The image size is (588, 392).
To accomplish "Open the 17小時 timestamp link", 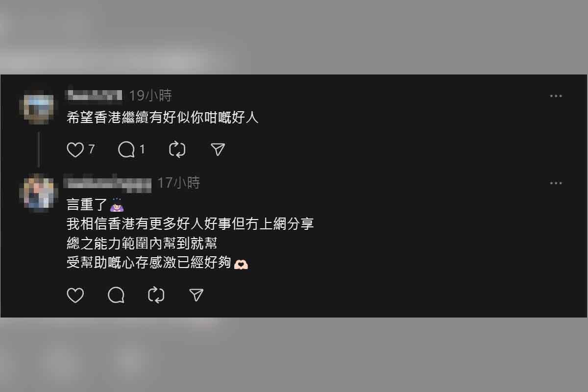I will (x=179, y=183).
